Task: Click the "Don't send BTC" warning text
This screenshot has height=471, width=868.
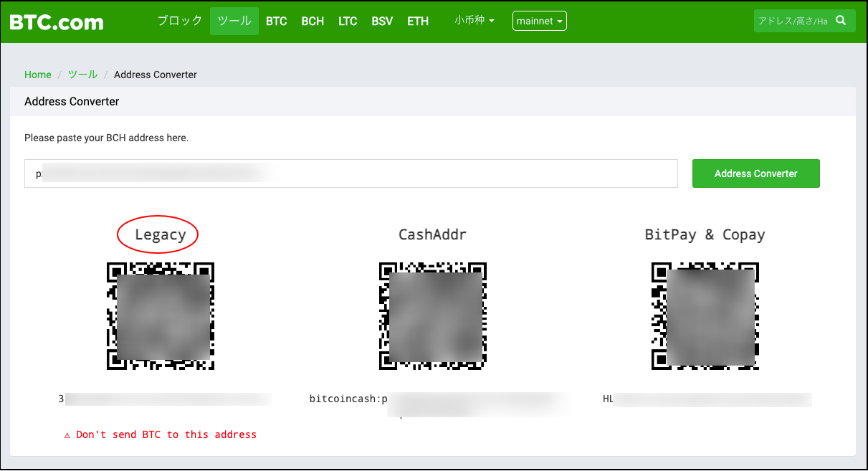Action: 161,434
